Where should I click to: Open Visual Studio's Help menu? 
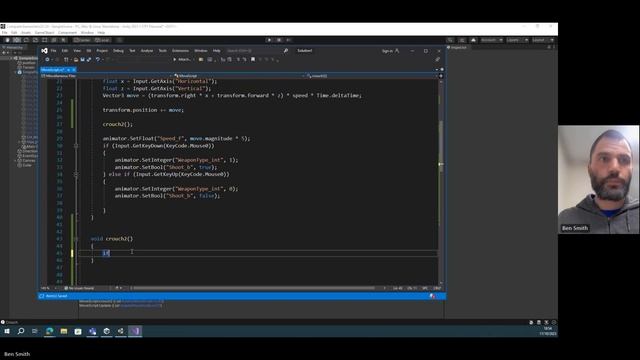click(216, 51)
